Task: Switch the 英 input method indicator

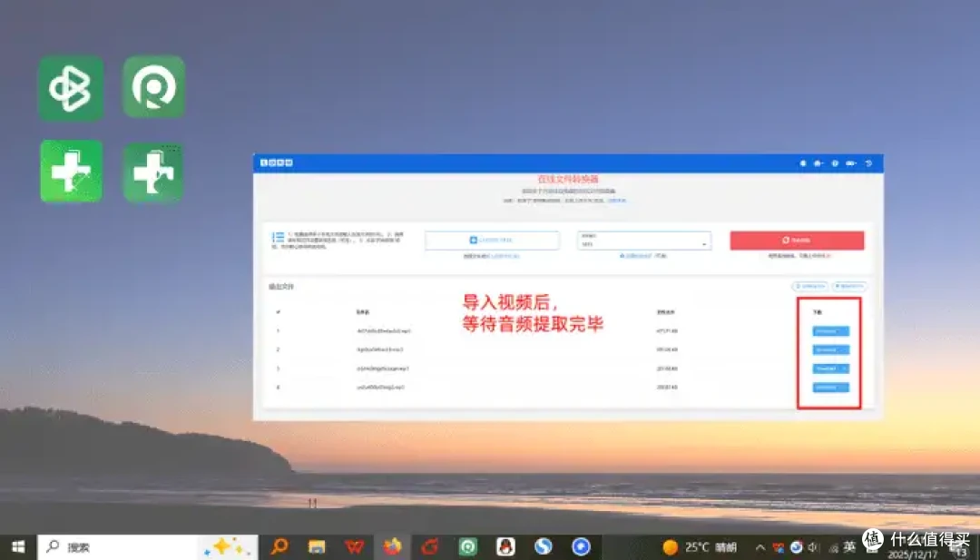Action: click(848, 546)
